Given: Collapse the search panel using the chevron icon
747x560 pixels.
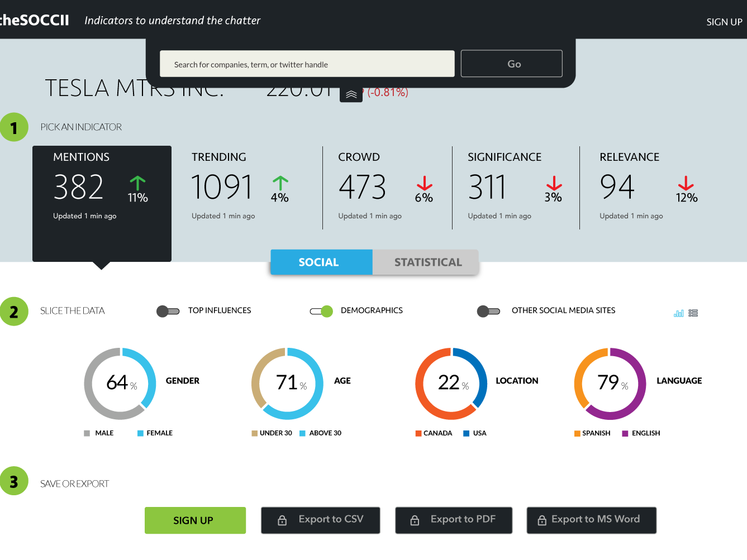Looking at the screenshot, I should click(351, 94).
